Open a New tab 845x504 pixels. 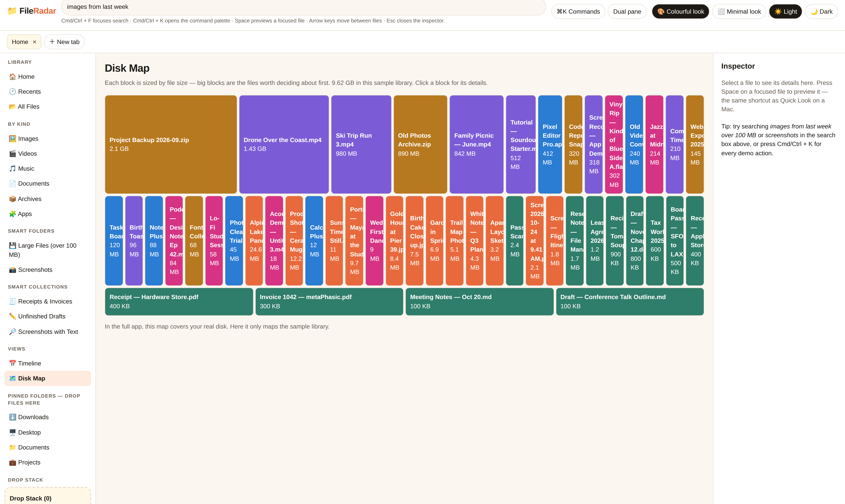pyautogui.click(x=64, y=42)
